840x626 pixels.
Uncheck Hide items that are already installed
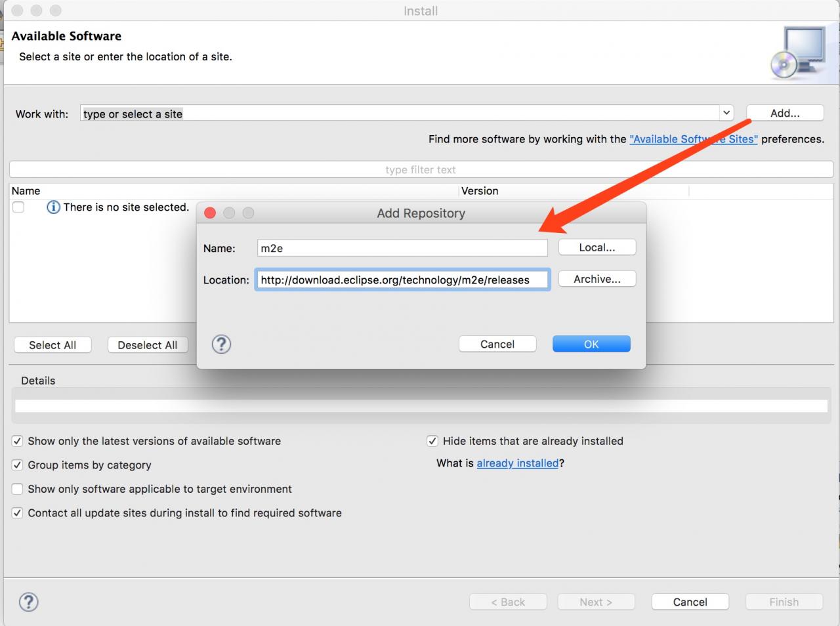point(432,441)
